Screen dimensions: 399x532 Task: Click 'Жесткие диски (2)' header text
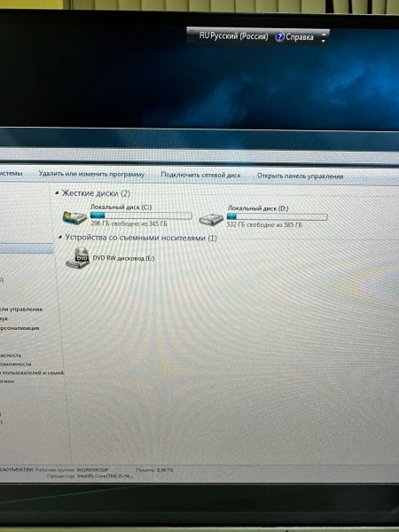[x=96, y=193]
